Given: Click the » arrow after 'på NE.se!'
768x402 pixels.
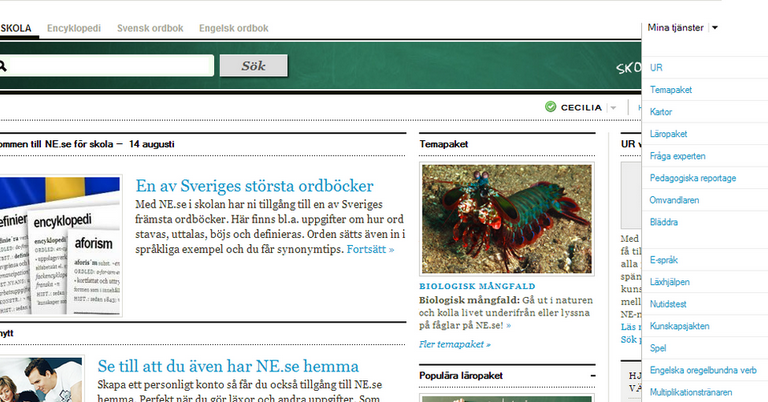Looking at the screenshot, I should pos(508,326).
